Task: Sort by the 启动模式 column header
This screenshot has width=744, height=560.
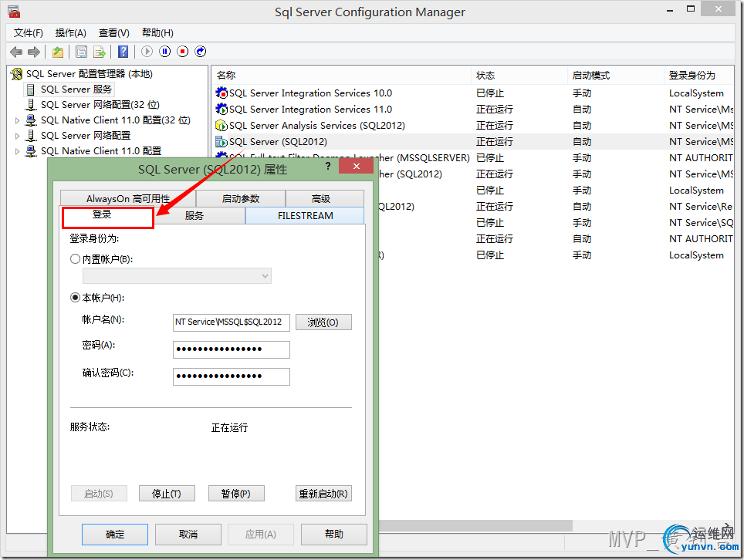Action: coord(615,76)
